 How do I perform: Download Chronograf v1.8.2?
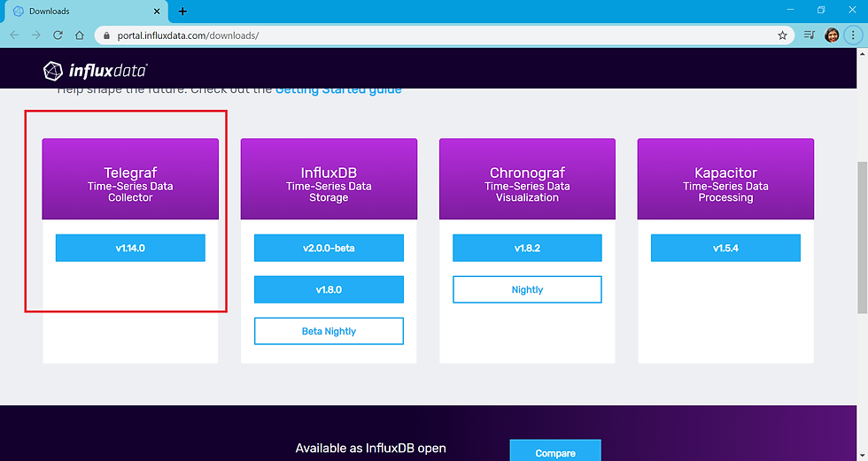pos(527,248)
